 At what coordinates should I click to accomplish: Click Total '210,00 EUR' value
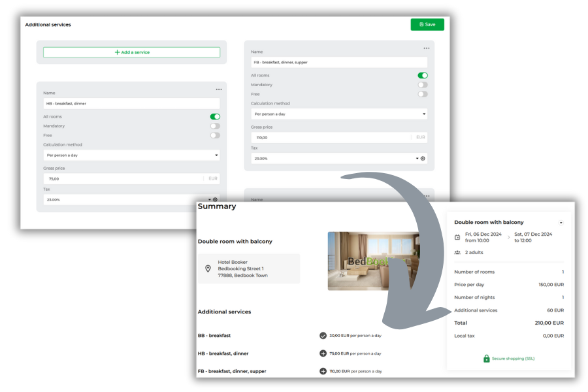pos(549,323)
